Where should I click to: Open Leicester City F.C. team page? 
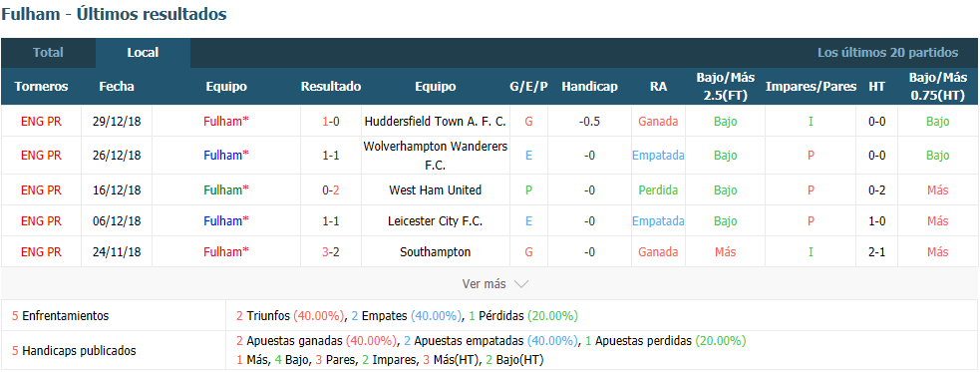point(435,221)
